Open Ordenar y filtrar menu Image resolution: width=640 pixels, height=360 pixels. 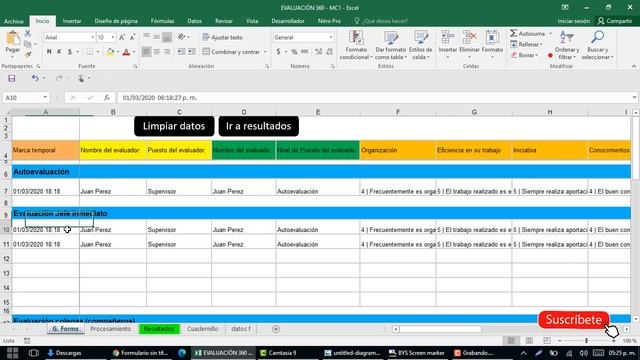click(567, 45)
